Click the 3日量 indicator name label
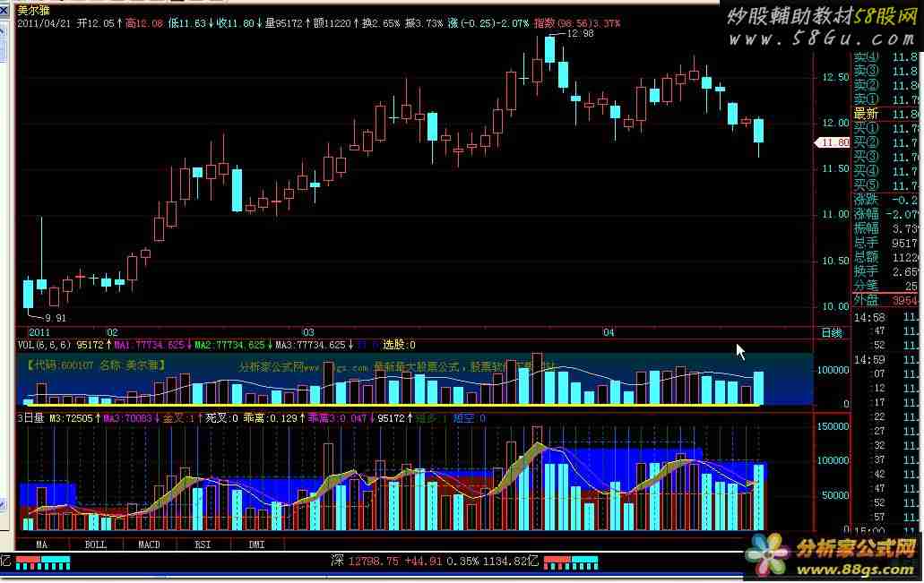 point(30,418)
